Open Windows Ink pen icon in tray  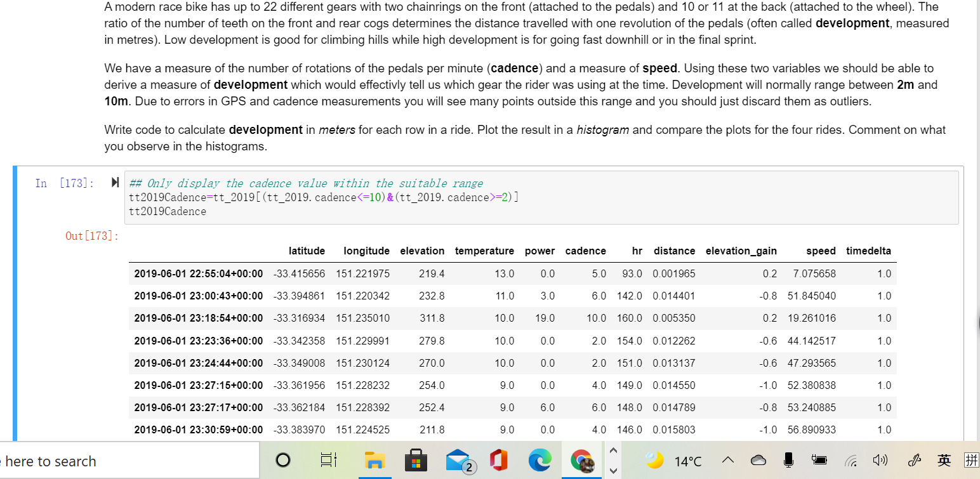pyautogui.click(x=914, y=460)
